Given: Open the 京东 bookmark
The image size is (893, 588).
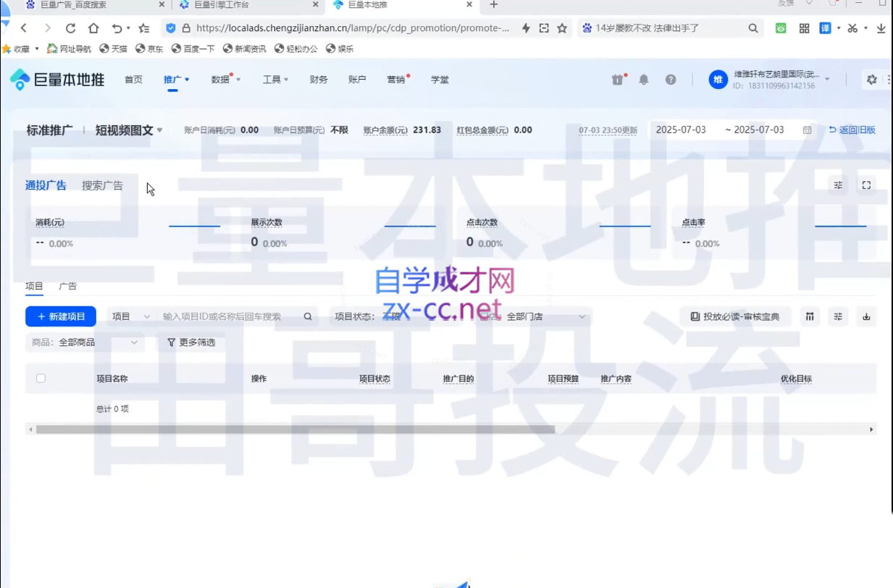Looking at the screenshot, I should point(151,49).
